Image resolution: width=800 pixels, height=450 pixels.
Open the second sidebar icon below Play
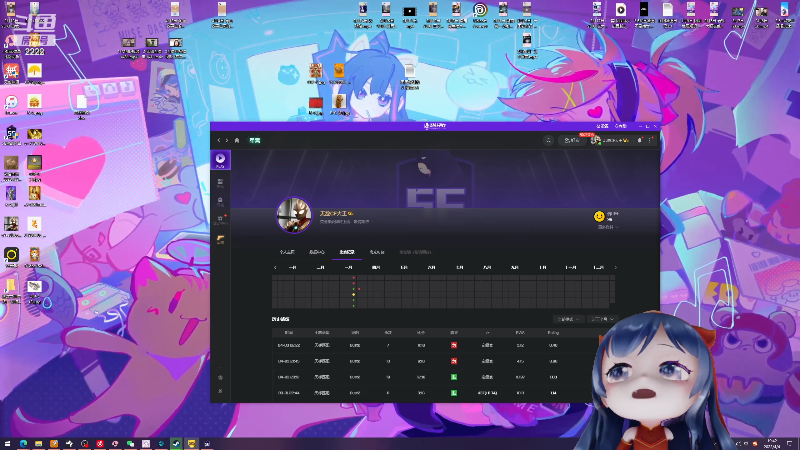220,183
